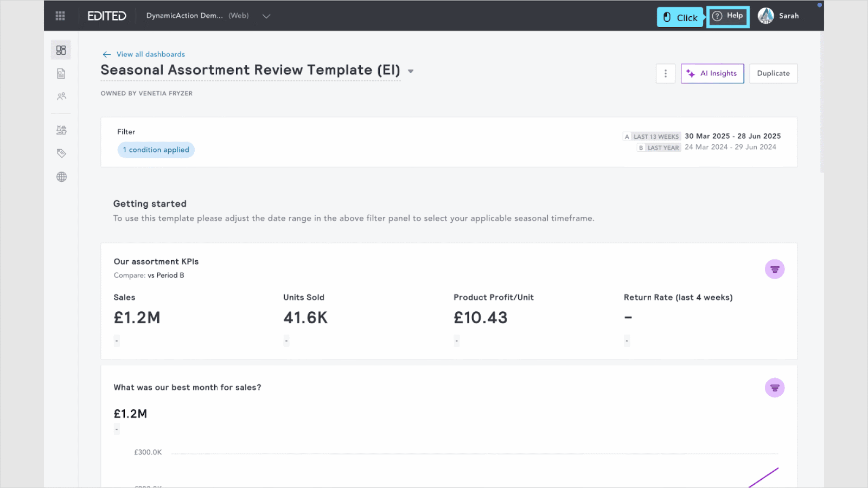Click the Our assortment KPIs heading
This screenshot has height=488, width=868.
[156, 261]
